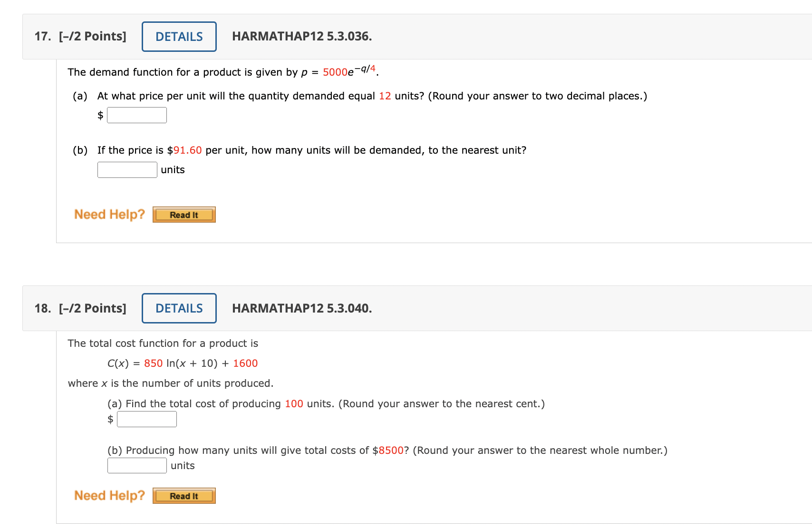Open DETAILS for question 17
Image resolution: width=812 pixels, height=529 pixels.
coord(179,36)
